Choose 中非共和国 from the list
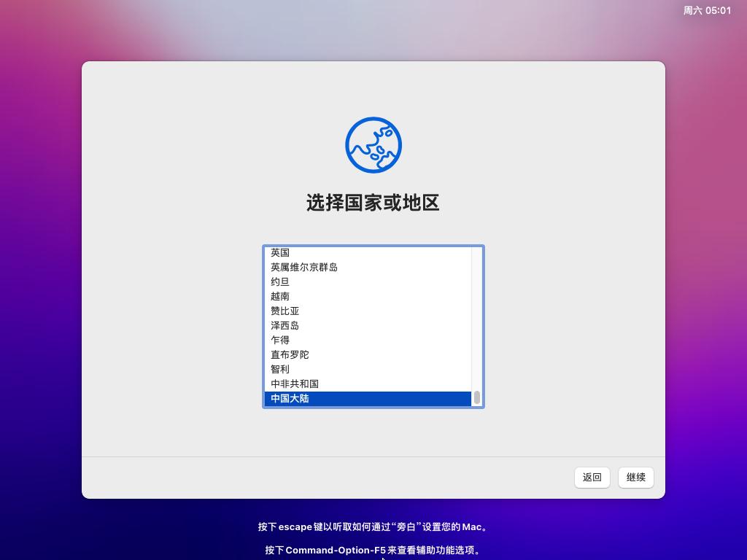Viewport: 747px width, 560px height. (295, 384)
